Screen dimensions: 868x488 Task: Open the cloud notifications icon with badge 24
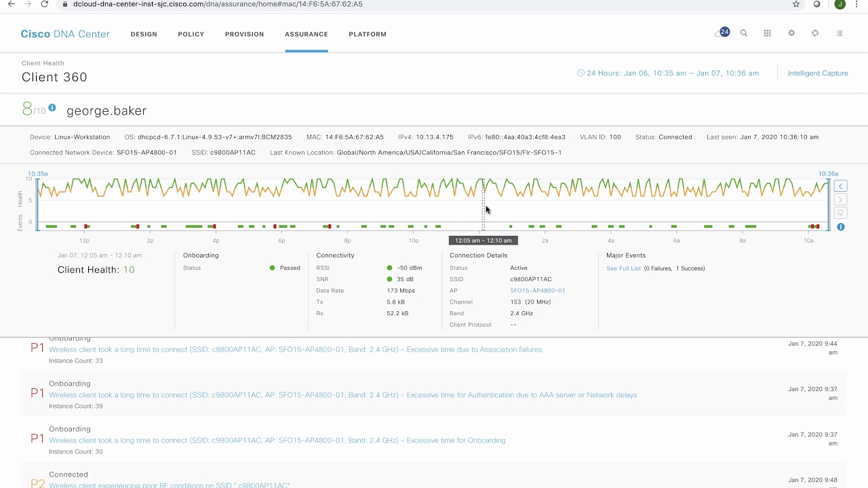pyautogui.click(x=722, y=33)
